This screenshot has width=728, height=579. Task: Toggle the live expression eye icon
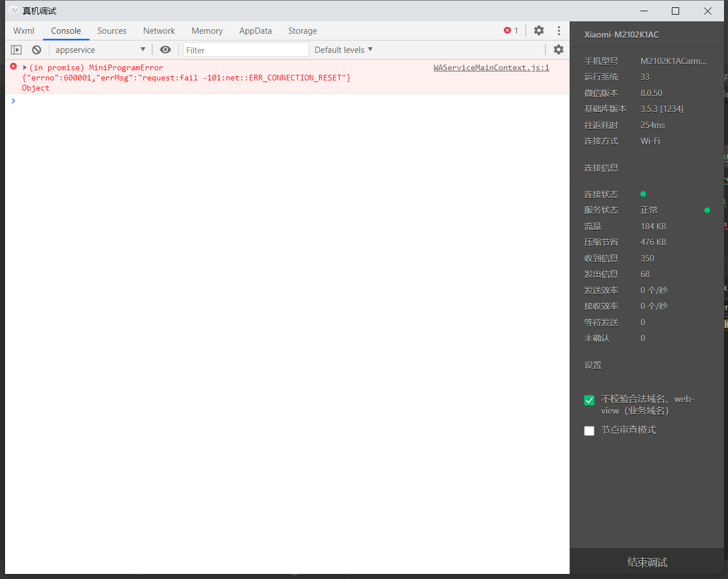(165, 50)
